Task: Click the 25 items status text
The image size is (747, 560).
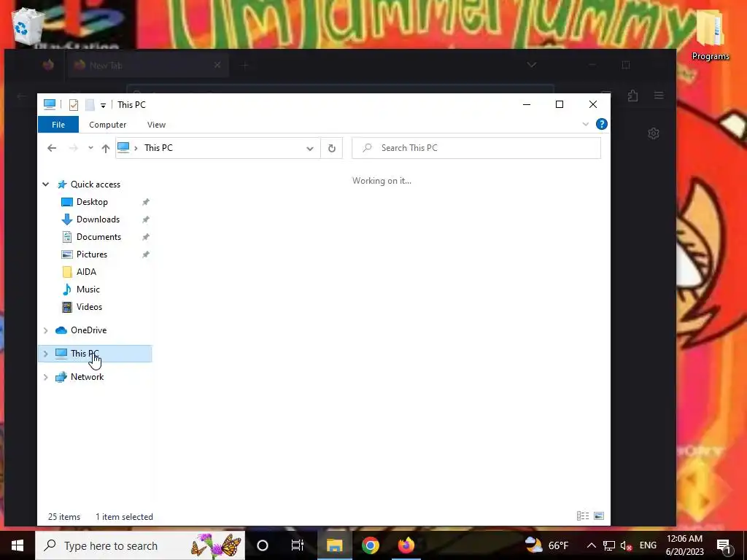Action: click(64, 517)
